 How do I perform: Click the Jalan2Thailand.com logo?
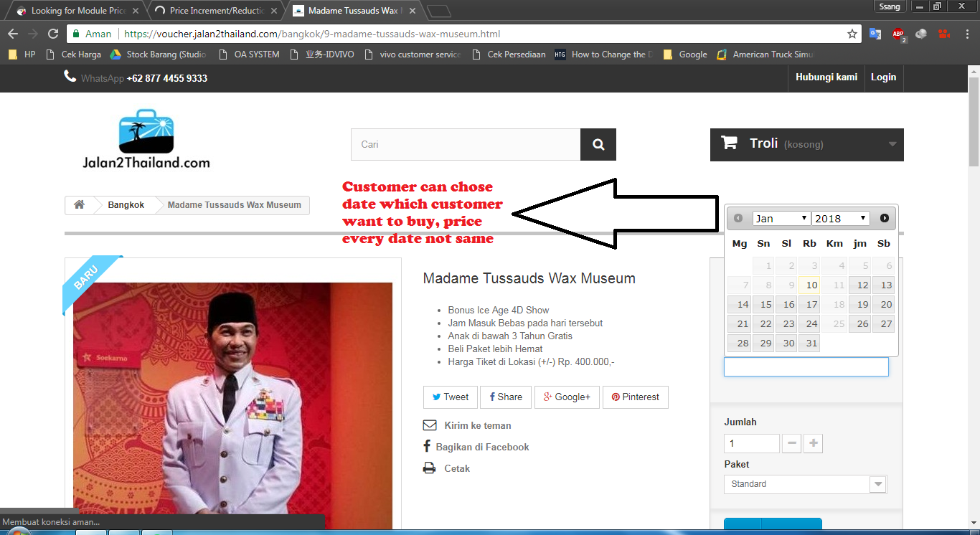click(146, 140)
